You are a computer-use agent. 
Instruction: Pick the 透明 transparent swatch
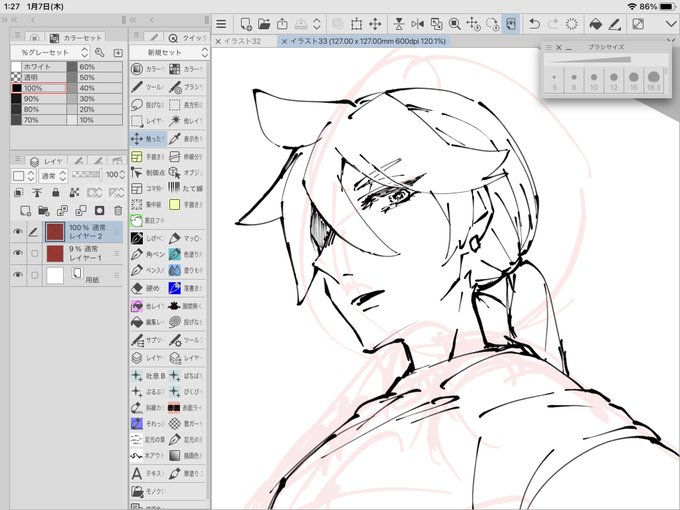point(38,77)
